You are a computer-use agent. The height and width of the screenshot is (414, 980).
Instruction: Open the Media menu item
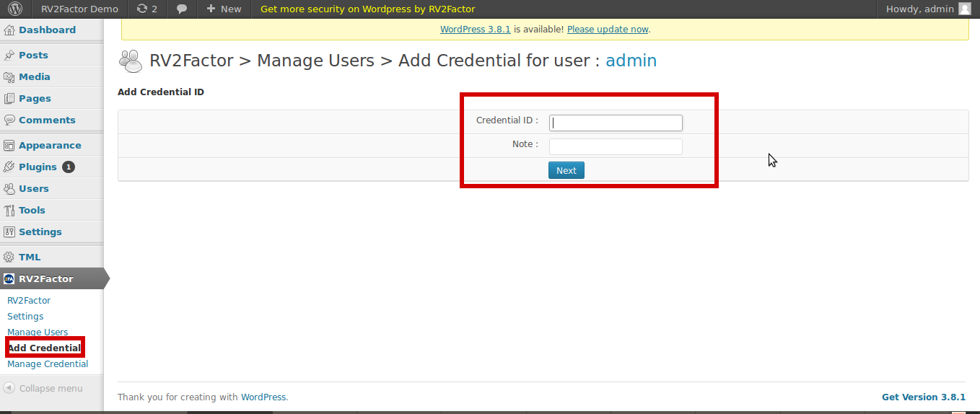click(x=35, y=76)
